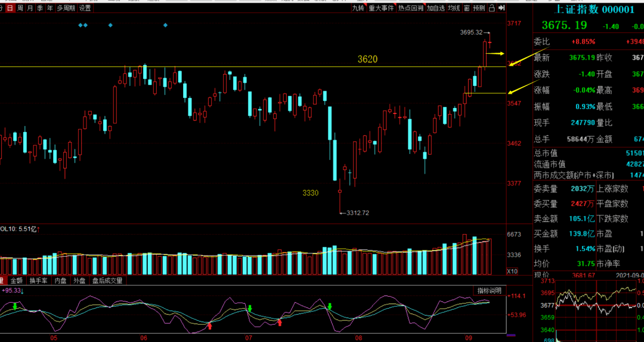Select the 日 daily period tab
644x342 pixels.
[x=10, y=8]
